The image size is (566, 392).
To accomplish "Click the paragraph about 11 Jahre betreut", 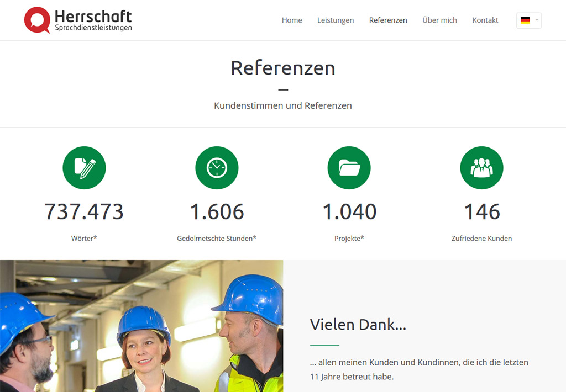I will (419, 369).
